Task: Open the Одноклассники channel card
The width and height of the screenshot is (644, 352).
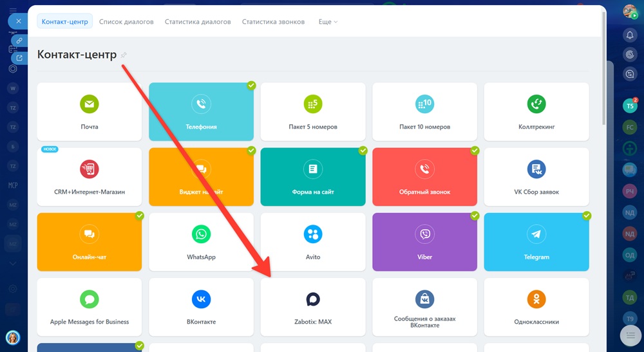Action: click(x=536, y=308)
